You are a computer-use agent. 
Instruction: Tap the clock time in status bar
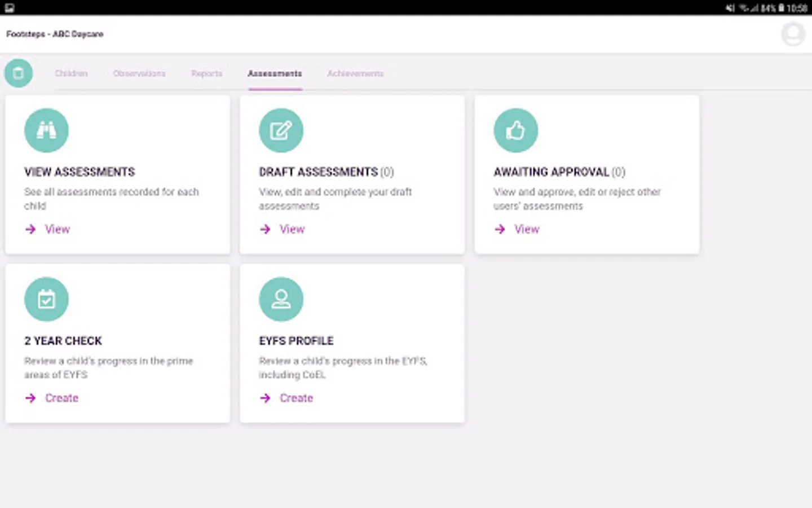797,8
